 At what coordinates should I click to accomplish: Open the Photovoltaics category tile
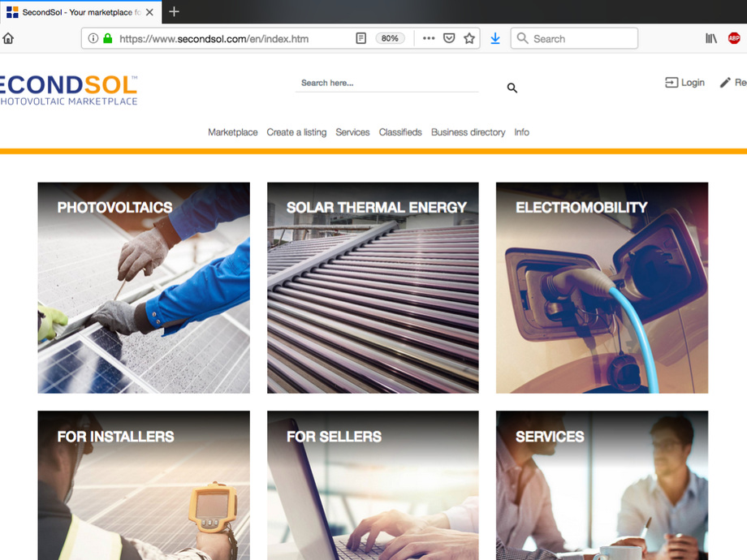[x=144, y=288]
